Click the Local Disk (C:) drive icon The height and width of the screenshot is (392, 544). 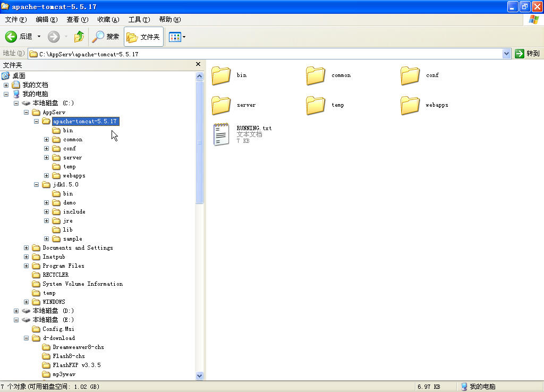point(26,103)
